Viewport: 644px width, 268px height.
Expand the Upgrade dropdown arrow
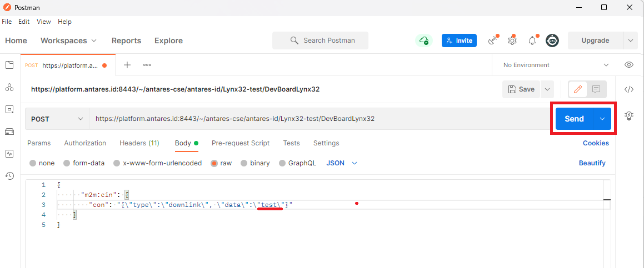click(631, 41)
